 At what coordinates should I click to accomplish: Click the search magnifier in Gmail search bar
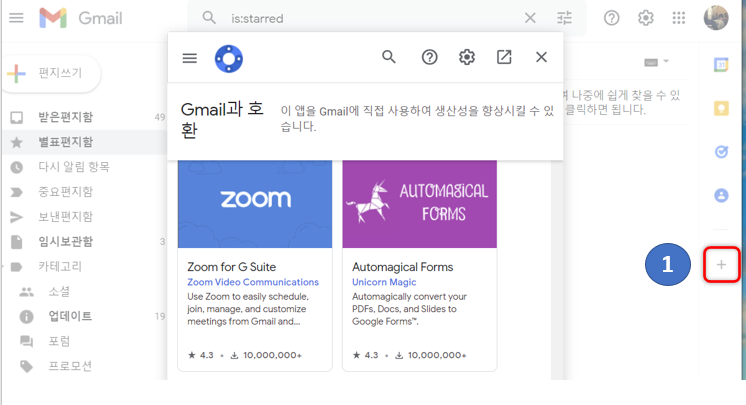pos(209,18)
